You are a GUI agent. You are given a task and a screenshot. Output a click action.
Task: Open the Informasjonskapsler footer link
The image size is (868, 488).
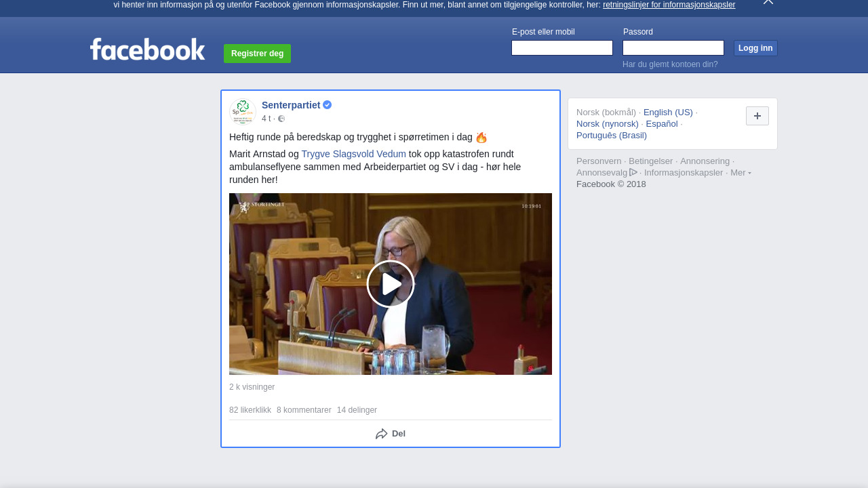coord(684,173)
